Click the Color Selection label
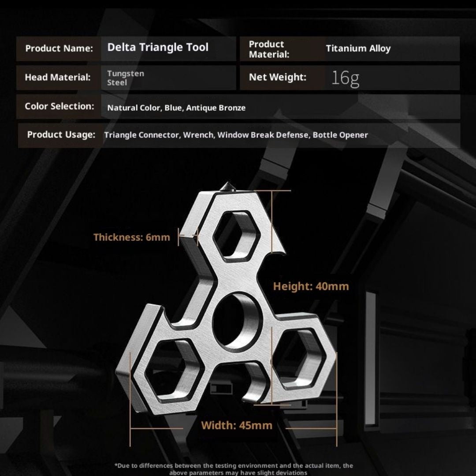 59,106
